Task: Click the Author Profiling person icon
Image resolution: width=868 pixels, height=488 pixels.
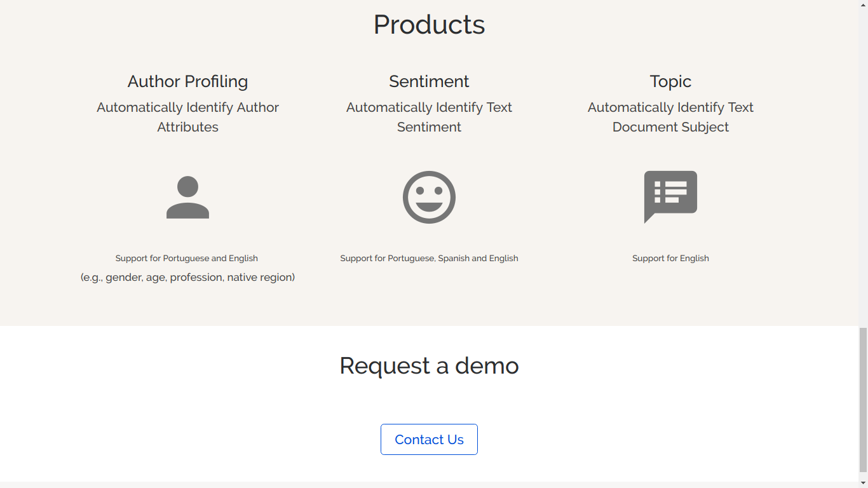Action: click(x=187, y=198)
